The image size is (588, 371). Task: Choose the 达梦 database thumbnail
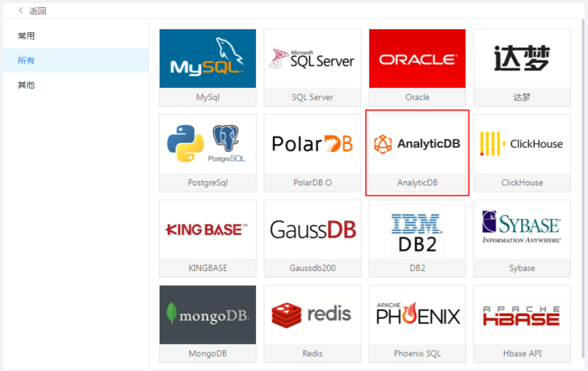coord(522,59)
